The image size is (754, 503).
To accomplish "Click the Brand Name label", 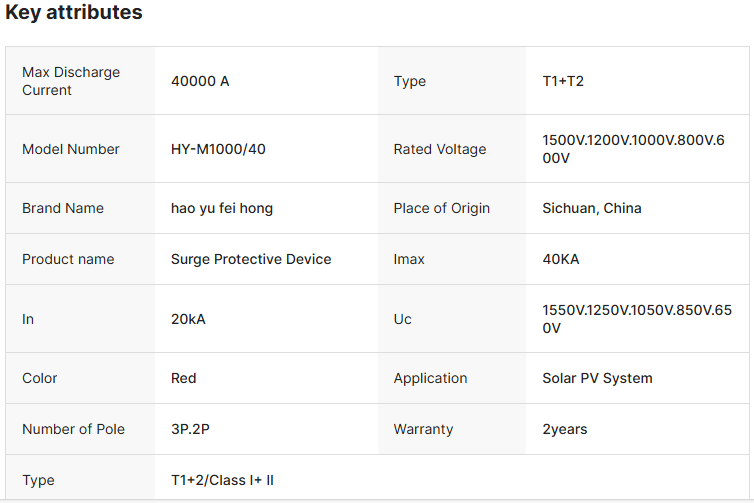I will point(63,208).
